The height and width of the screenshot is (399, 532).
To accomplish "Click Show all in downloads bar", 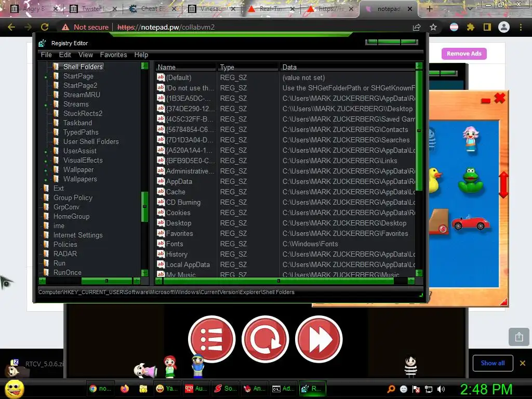I will coord(493,363).
